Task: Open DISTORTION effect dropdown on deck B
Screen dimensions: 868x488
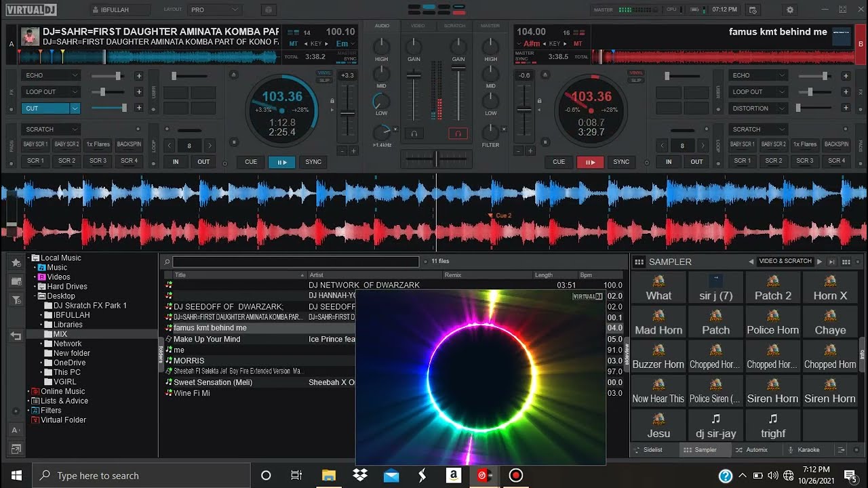Action: point(757,108)
